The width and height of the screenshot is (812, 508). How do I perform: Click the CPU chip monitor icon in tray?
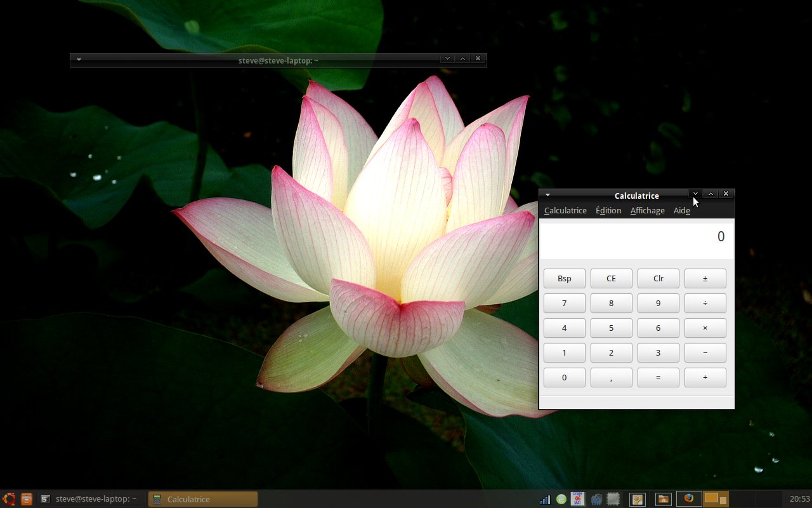coord(613,499)
